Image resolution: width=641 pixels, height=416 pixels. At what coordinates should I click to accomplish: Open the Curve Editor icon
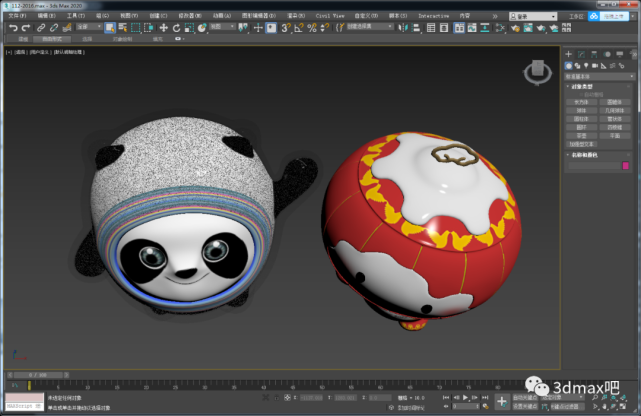click(x=472, y=28)
